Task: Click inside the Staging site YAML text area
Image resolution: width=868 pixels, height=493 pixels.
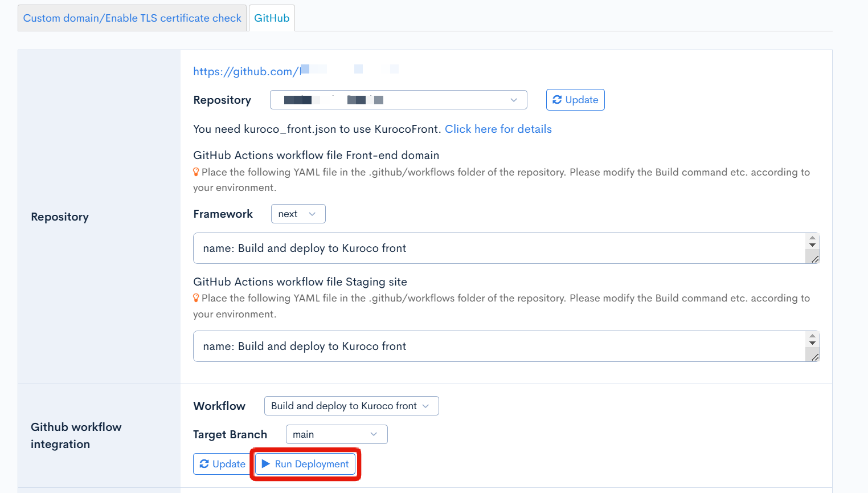Action: [x=496, y=346]
